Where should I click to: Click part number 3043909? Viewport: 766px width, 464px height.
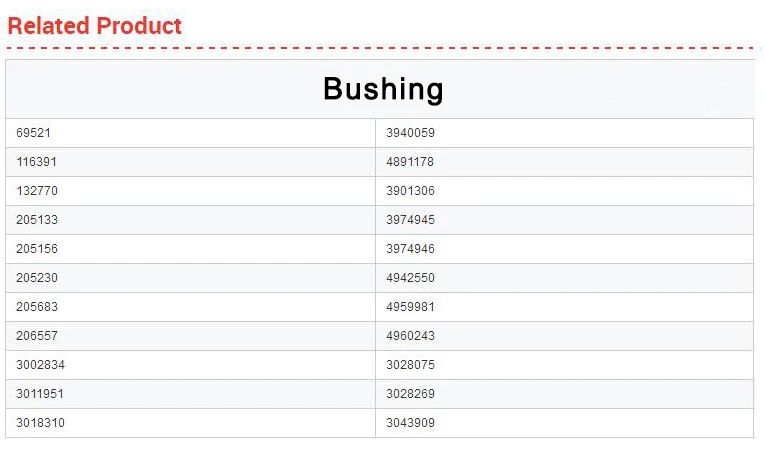(410, 423)
